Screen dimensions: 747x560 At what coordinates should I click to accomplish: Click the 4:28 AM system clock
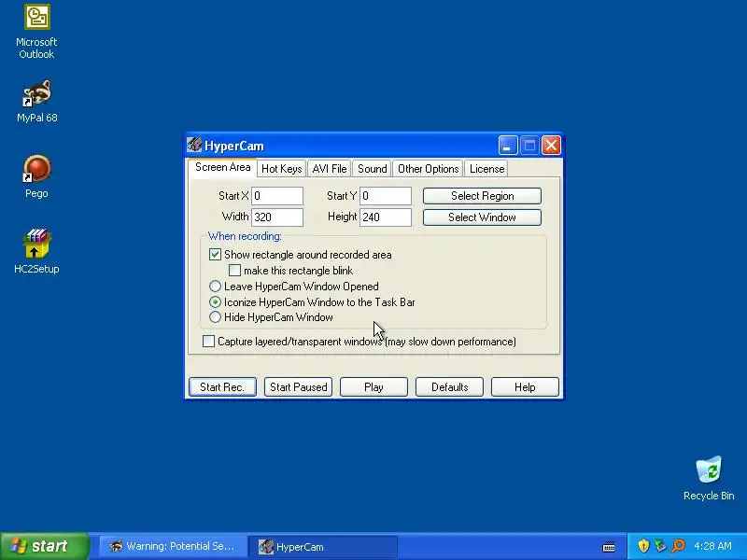click(712, 546)
